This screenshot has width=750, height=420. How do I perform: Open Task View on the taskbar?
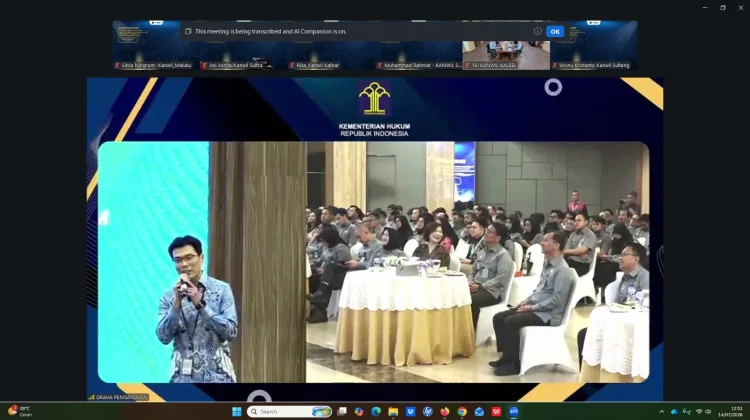coord(342,411)
